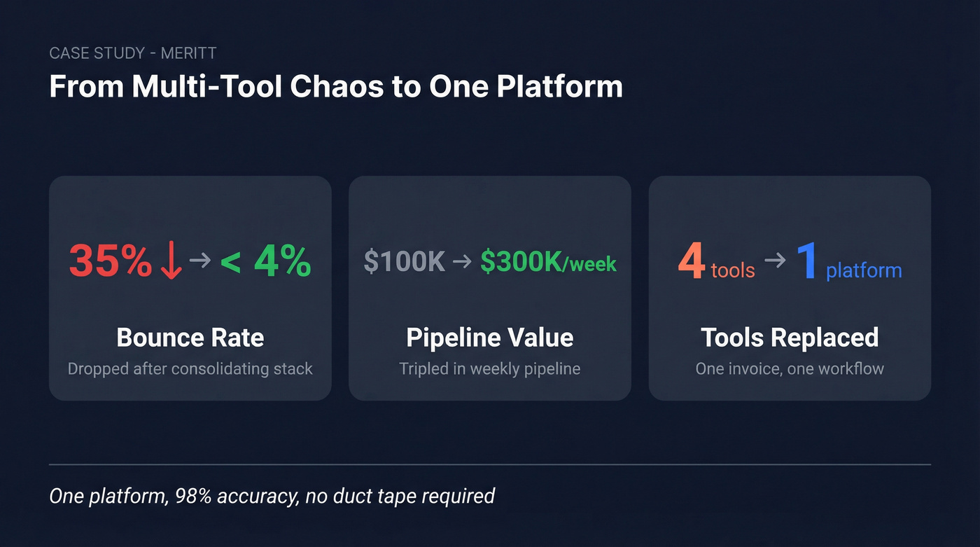Click the gray arrow between $100K and $300K
980x547 pixels.
462,263
